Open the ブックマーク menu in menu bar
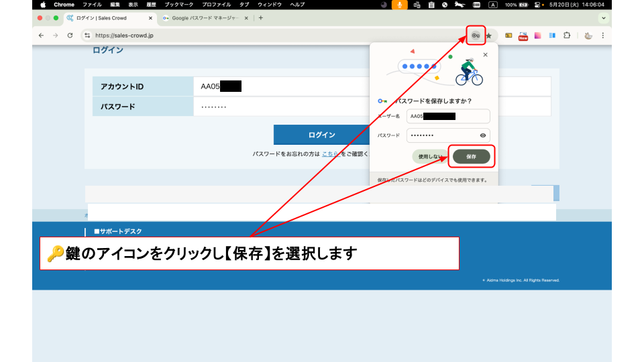The image size is (644, 362). tap(178, 5)
